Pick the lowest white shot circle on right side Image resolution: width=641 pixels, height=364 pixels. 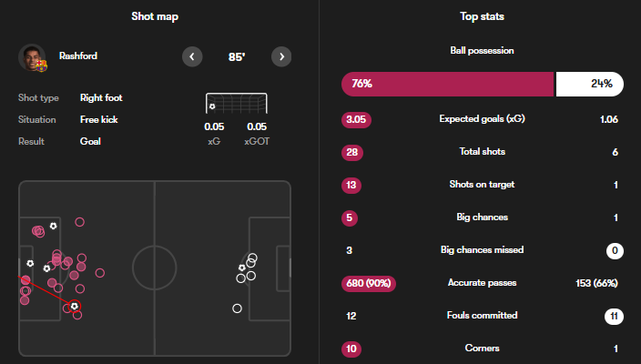[x=237, y=308]
